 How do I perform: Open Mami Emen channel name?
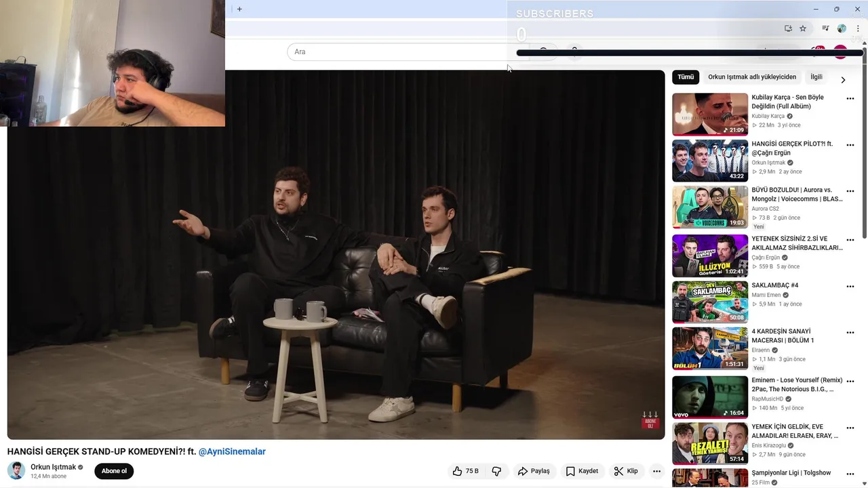[766, 295]
